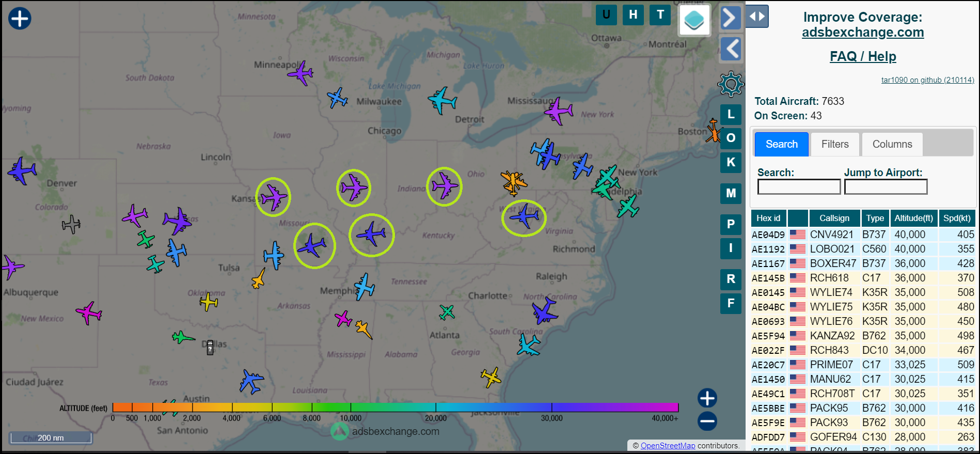
Task: Click the blue aircraft near Tulsa
Action: pyautogui.click(x=274, y=255)
